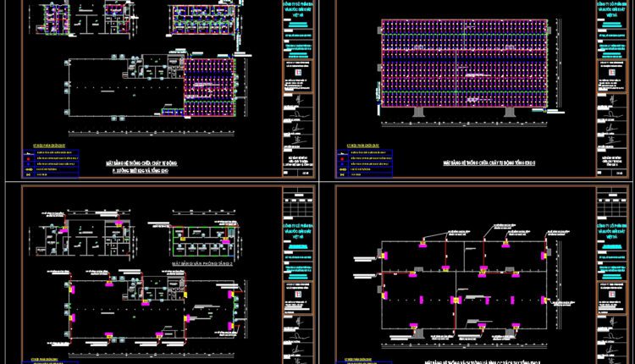Select the bottom-left hose cabinet layout sheet
The height and width of the screenshot is (364, 635).
click(x=168, y=274)
